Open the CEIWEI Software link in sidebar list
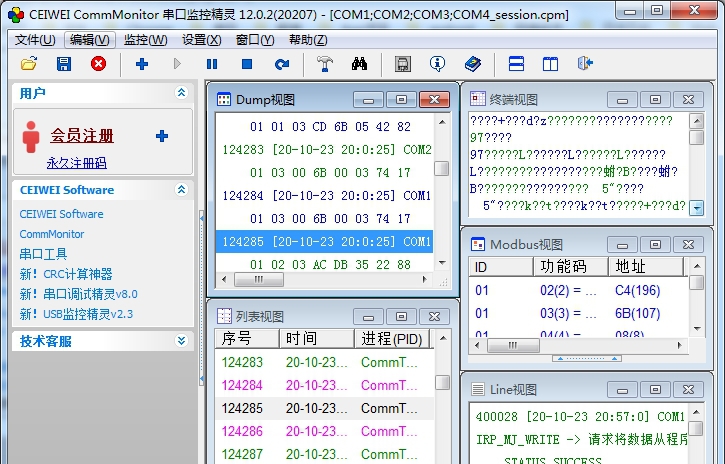The image size is (725, 464). 61,214
